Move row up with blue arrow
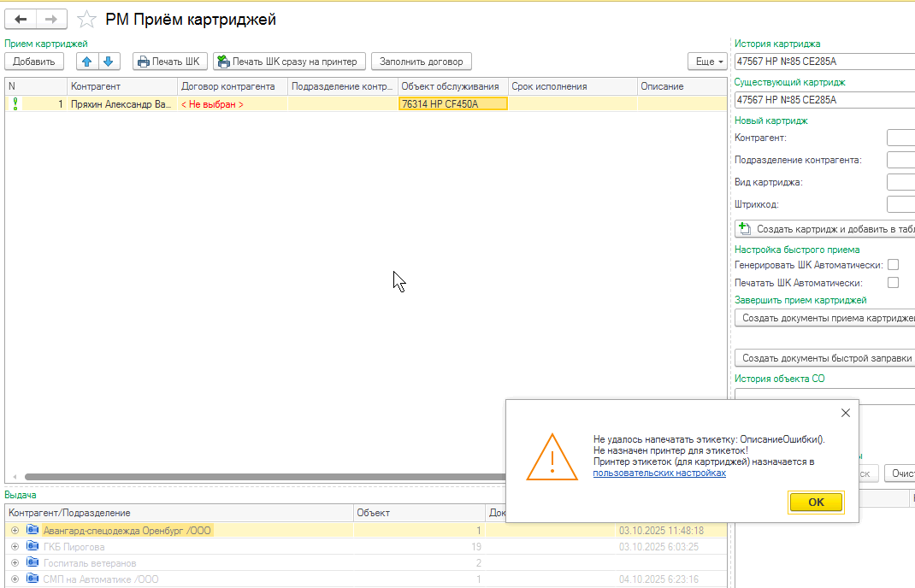Image resolution: width=915 pixels, height=588 pixels. click(x=87, y=62)
